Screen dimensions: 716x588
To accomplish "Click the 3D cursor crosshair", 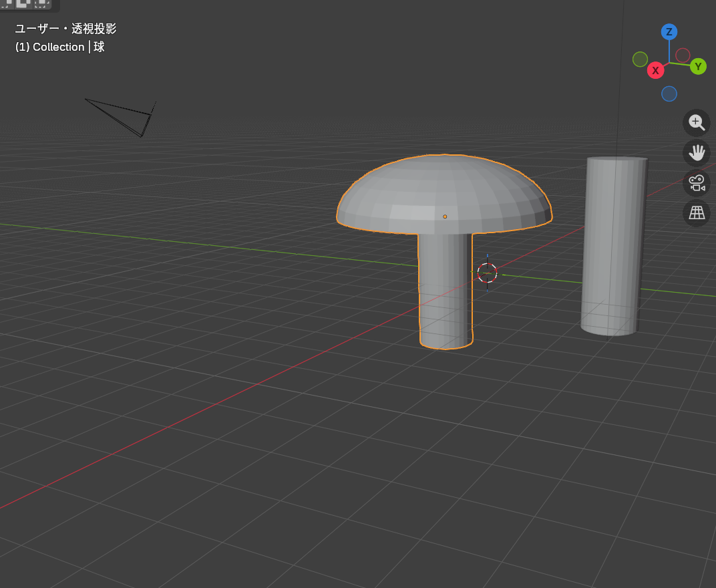I will click(487, 273).
